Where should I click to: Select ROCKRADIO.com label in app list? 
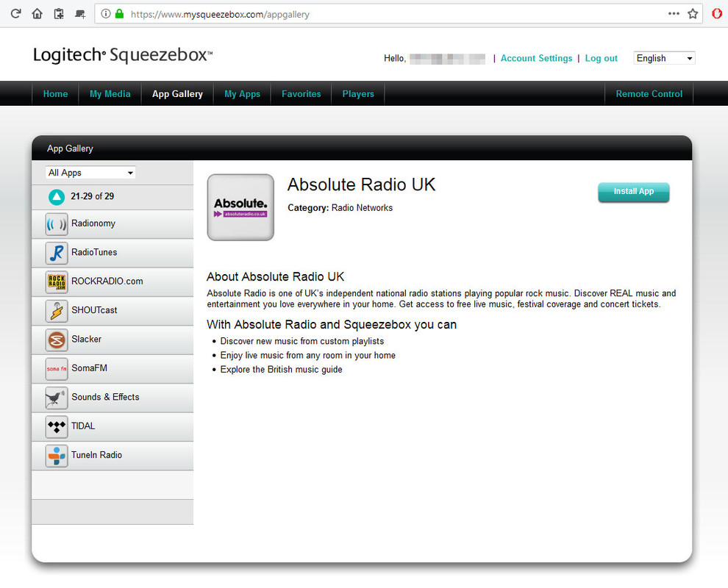(107, 282)
